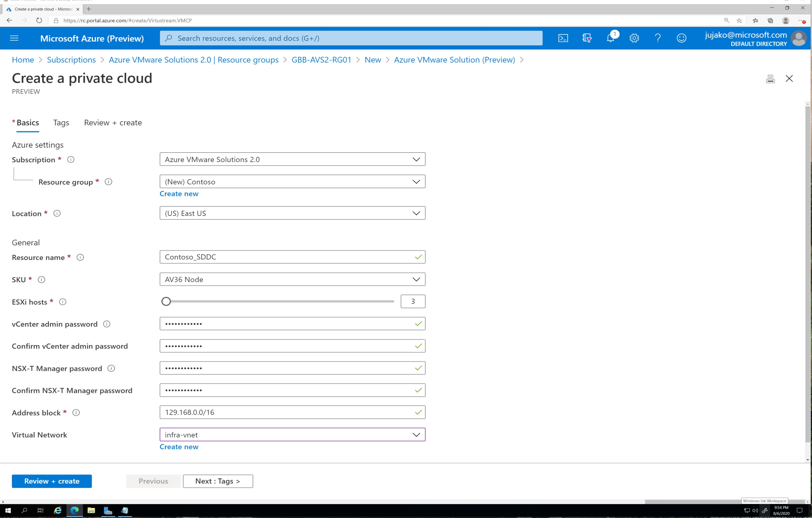Click the help question mark icon
The image size is (812, 518).
657,38
